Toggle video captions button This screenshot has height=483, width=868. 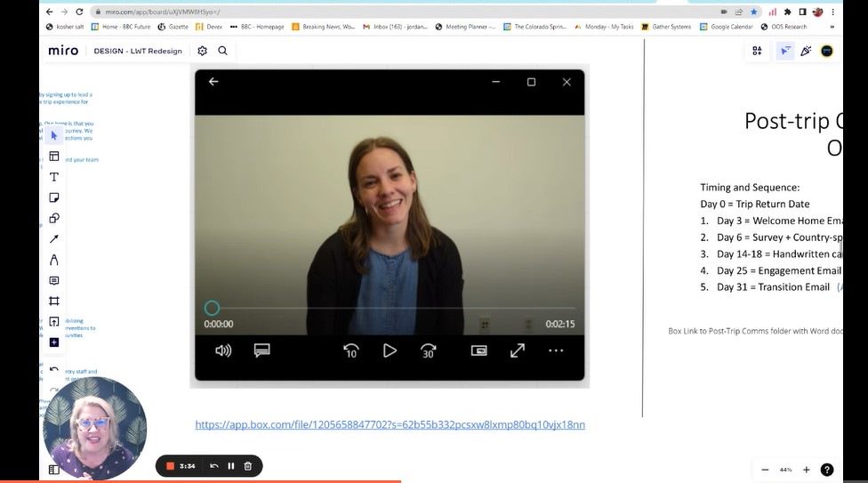click(x=261, y=350)
